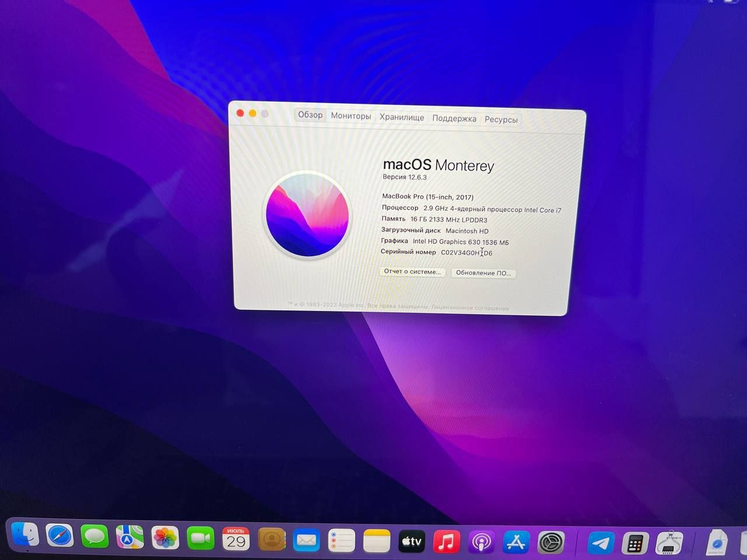The height and width of the screenshot is (560, 747).
Task: Open System Preferences from the Dock
Action: pyautogui.click(x=551, y=543)
